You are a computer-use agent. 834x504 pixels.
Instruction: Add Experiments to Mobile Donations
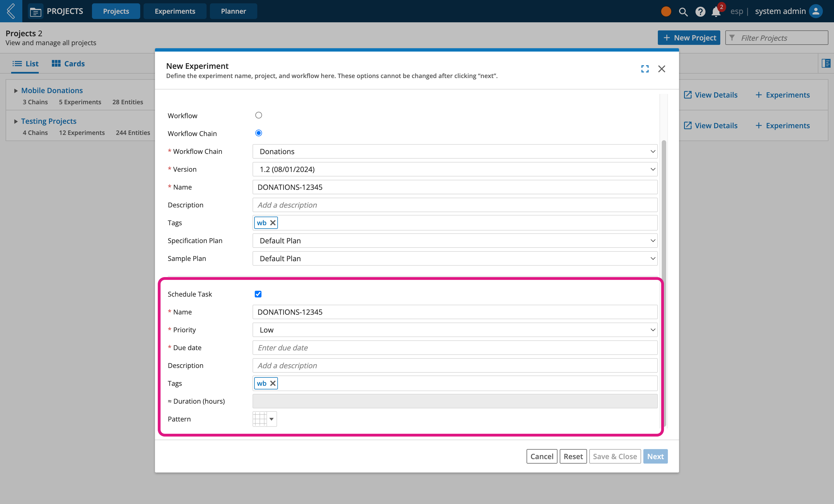[x=782, y=95]
